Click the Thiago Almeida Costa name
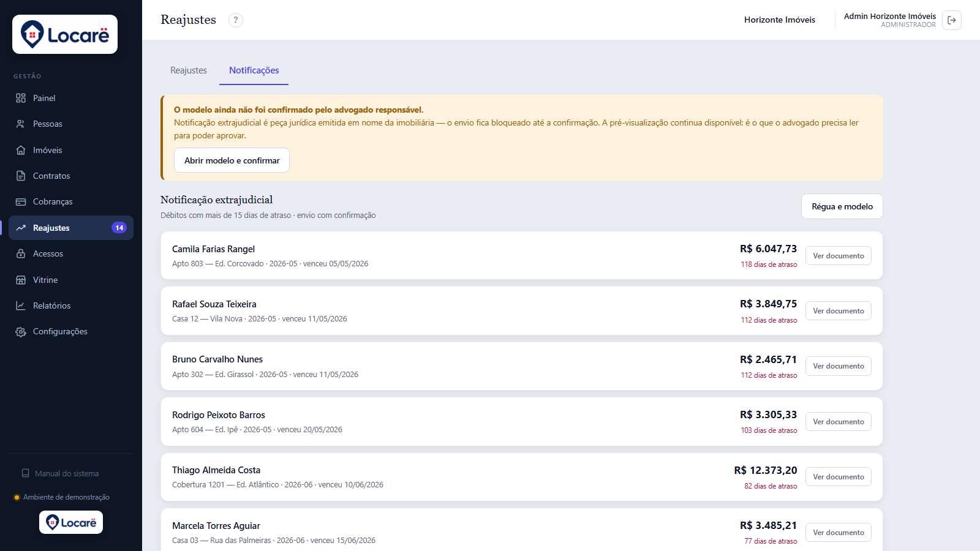The width and height of the screenshot is (980, 551). click(x=216, y=470)
